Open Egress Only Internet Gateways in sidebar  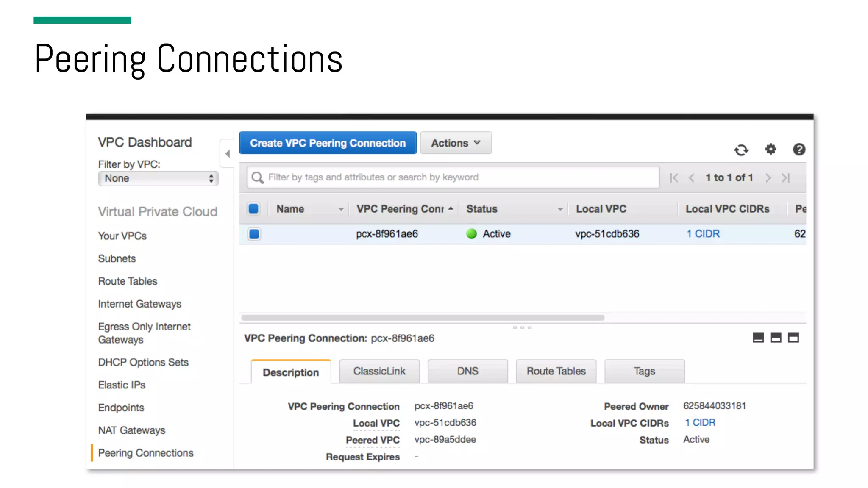click(x=145, y=333)
